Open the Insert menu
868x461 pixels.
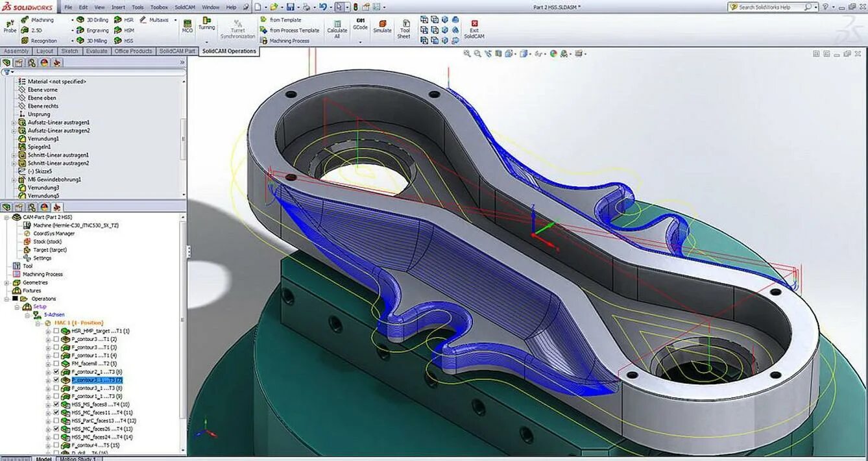pos(117,7)
